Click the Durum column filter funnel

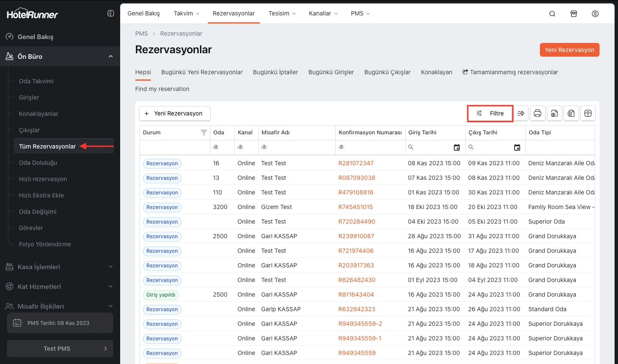[x=204, y=133]
